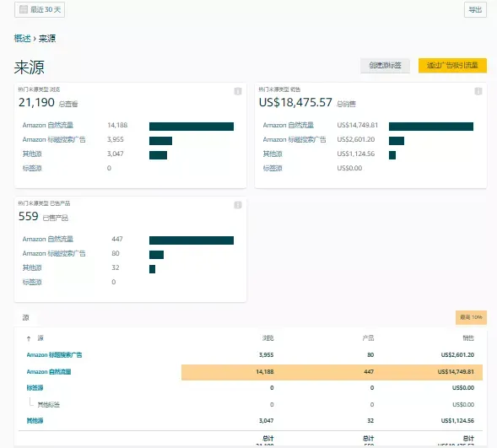Click calendar icon in 最近30天 date selector

24,9
